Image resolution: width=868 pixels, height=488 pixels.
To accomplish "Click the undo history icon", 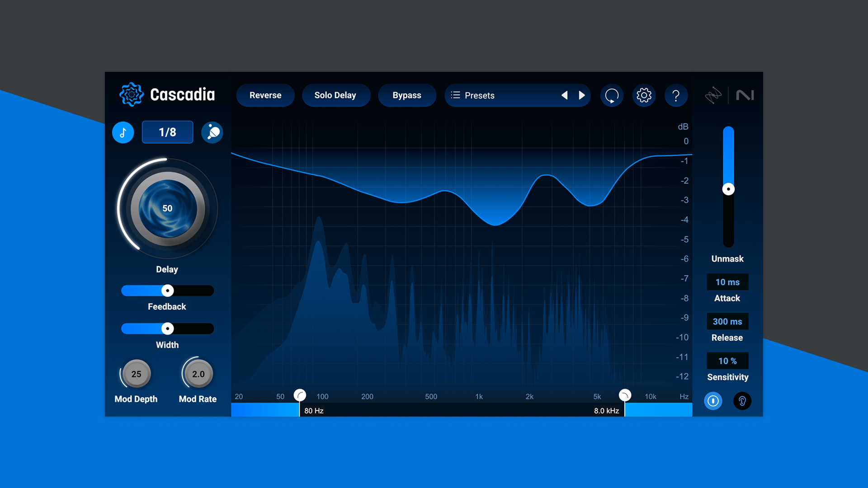I will (x=612, y=95).
